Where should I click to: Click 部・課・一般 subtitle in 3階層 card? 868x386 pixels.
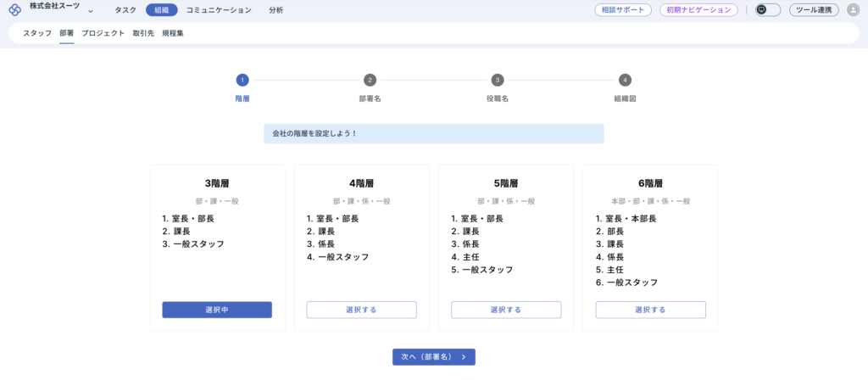[217, 202]
